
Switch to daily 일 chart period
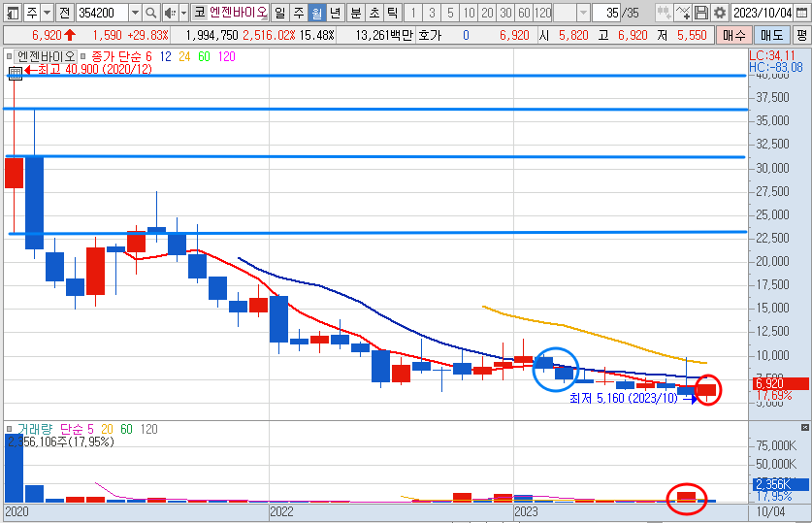coord(279,12)
